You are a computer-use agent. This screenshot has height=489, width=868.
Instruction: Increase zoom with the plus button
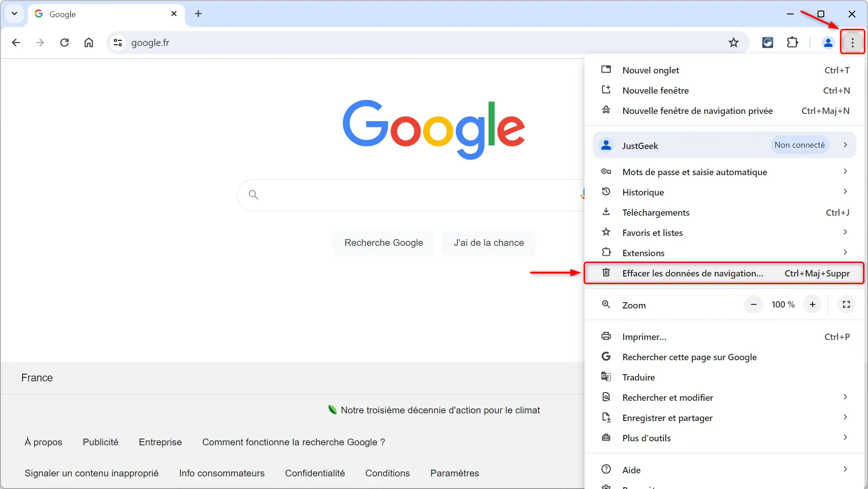(x=813, y=305)
